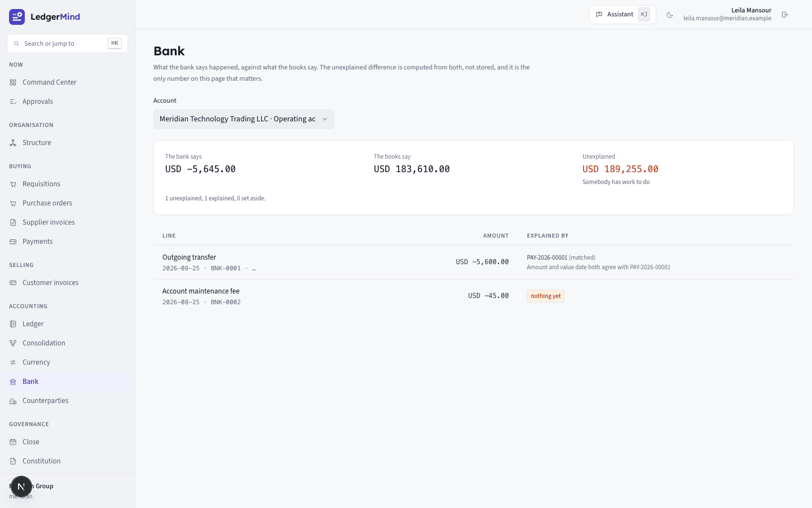
Task: Open the Account selector dropdown
Action: [x=244, y=119]
